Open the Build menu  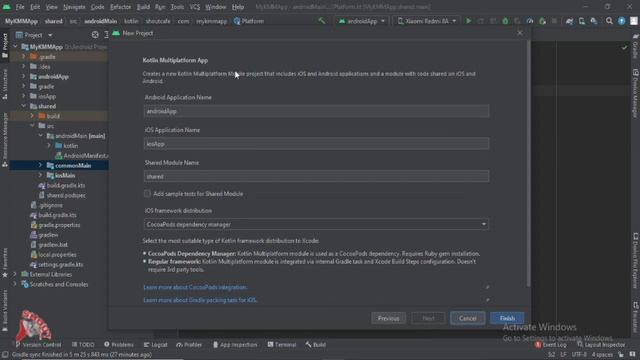(x=143, y=7)
